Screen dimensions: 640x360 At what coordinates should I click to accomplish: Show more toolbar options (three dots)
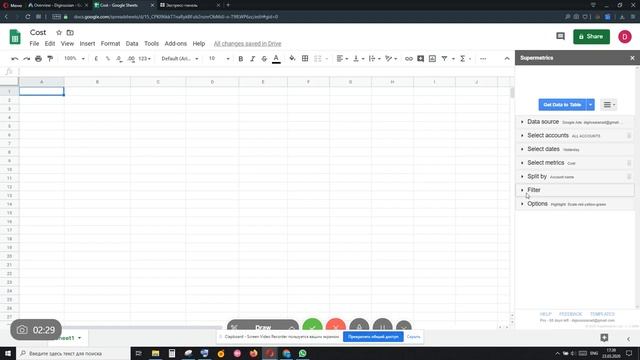[483, 59]
